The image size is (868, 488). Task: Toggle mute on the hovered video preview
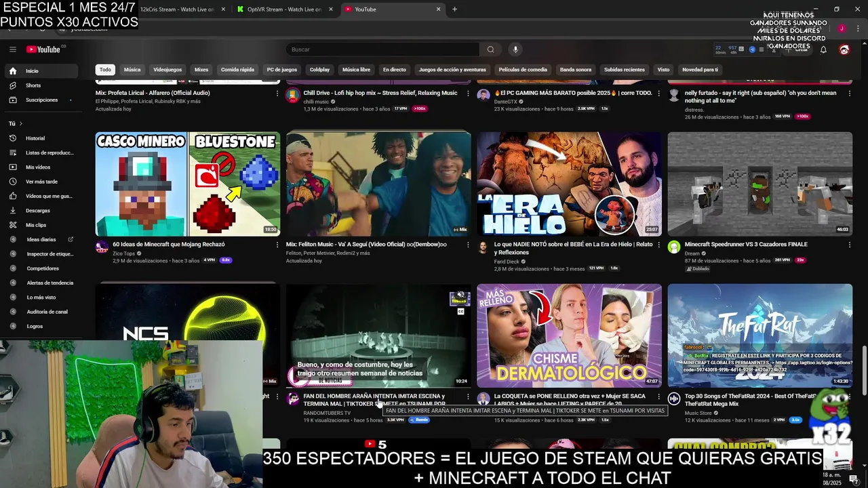[x=460, y=295]
